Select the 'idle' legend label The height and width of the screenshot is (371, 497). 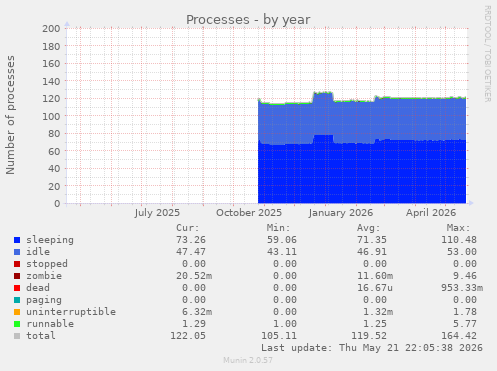pos(38,252)
